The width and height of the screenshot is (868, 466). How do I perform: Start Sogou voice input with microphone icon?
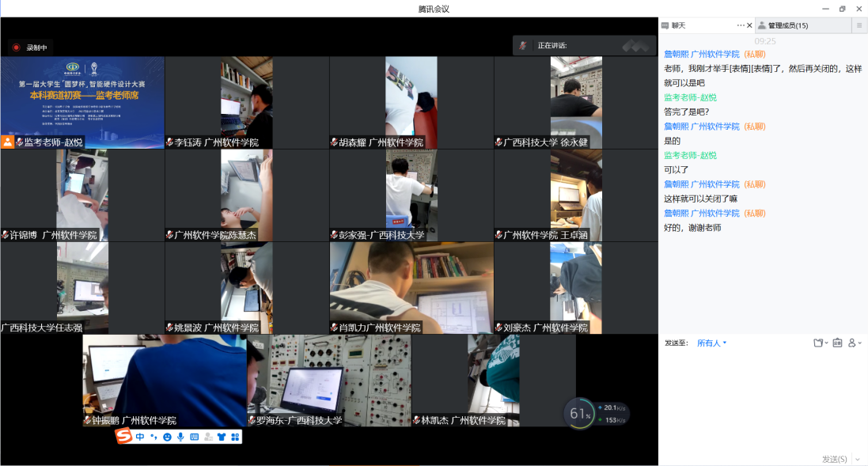point(180,438)
